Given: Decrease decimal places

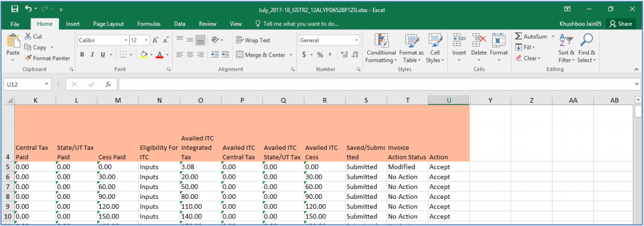Looking at the screenshot, I should (x=355, y=55).
